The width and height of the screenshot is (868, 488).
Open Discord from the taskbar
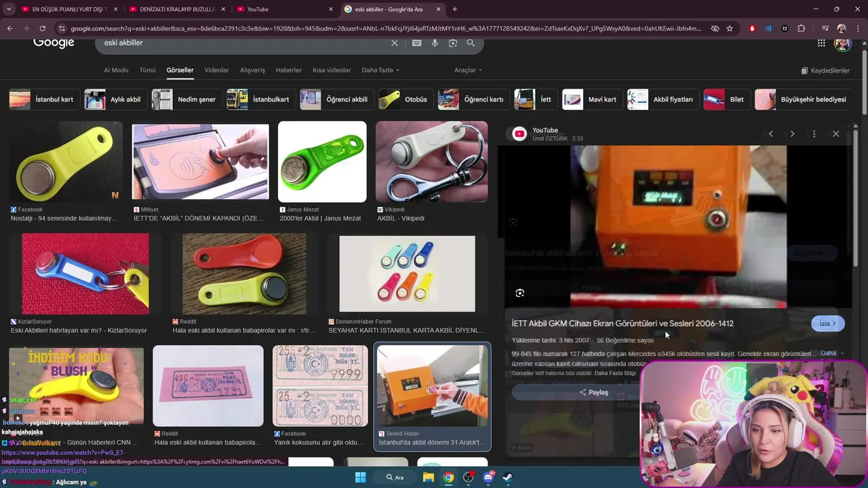(488, 477)
